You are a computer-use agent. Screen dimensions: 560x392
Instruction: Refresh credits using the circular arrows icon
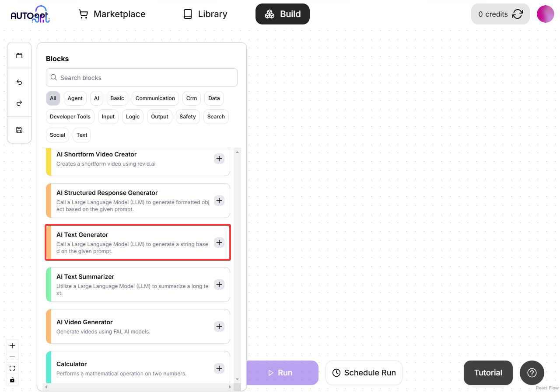point(518,14)
